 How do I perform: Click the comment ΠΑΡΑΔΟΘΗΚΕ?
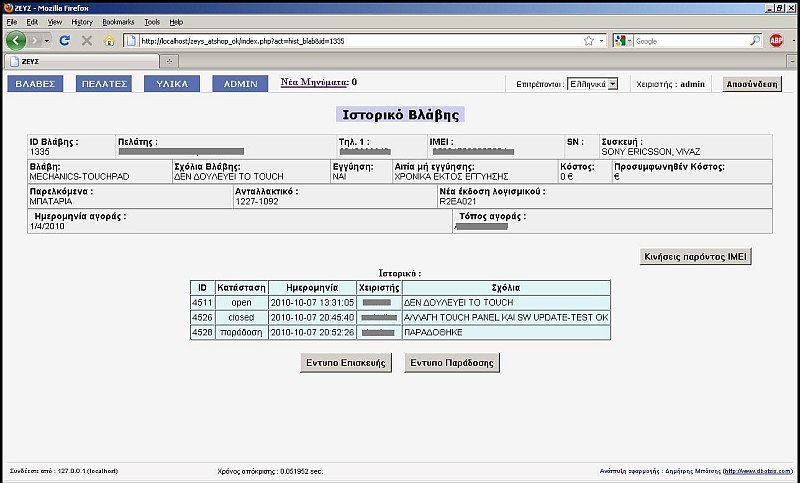coord(433,333)
